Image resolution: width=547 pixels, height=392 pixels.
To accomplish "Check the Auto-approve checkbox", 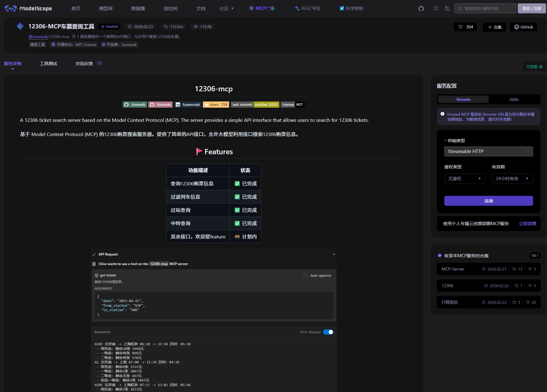I will (x=305, y=275).
